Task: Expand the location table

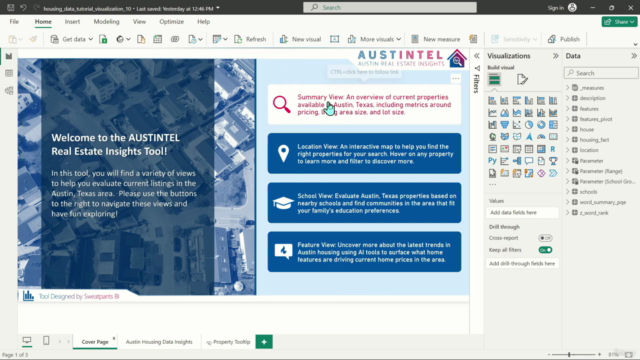Action: pos(567,150)
